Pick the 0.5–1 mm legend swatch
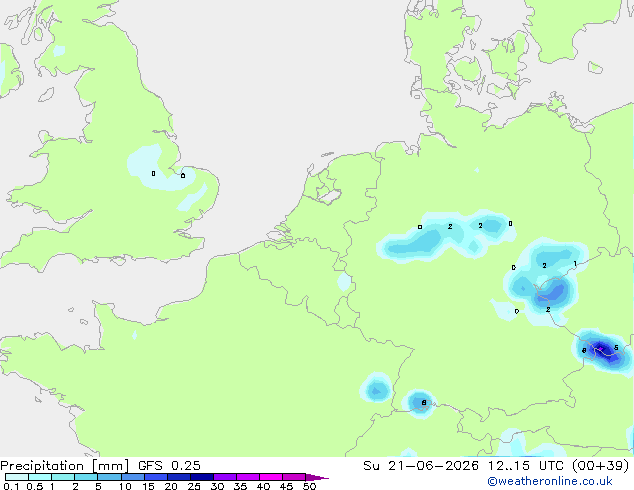This screenshot has height=490, width=634. tap(40, 477)
